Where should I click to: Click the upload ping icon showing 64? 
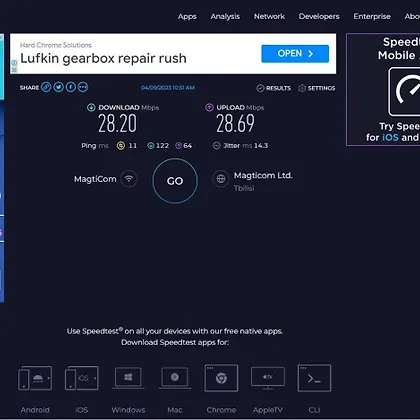pyautogui.click(x=179, y=146)
